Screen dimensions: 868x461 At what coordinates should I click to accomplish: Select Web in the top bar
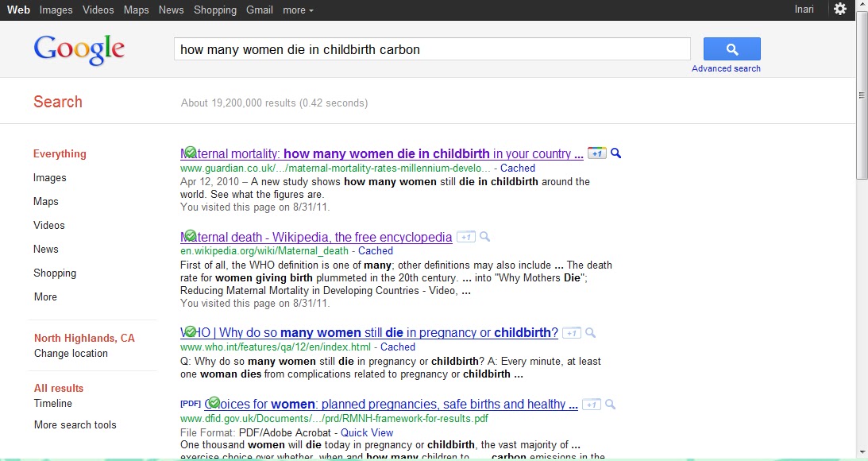(x=18, y=10)
